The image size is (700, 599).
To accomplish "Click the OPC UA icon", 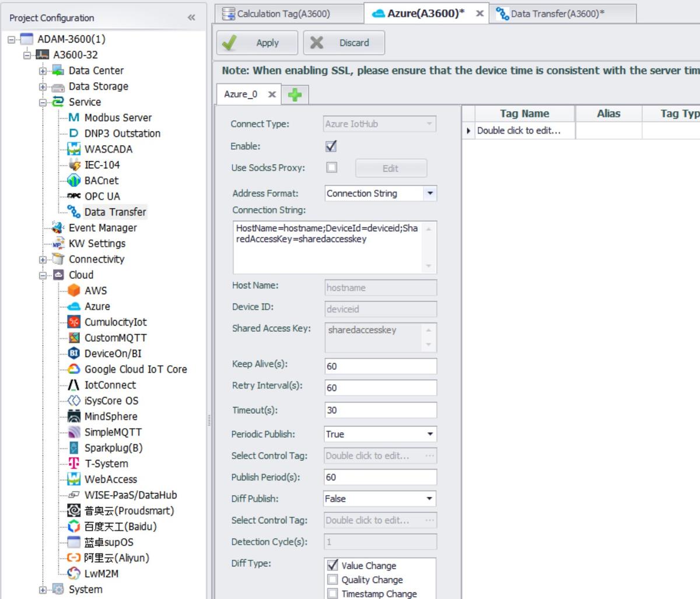I will pyautogui.click(x=74, y=197).
